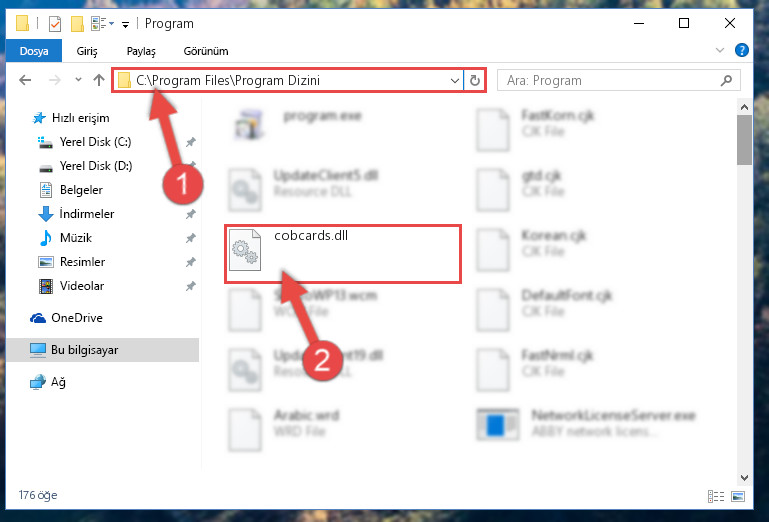
Task: Click the Back navigation arrow
Action: 25,80
